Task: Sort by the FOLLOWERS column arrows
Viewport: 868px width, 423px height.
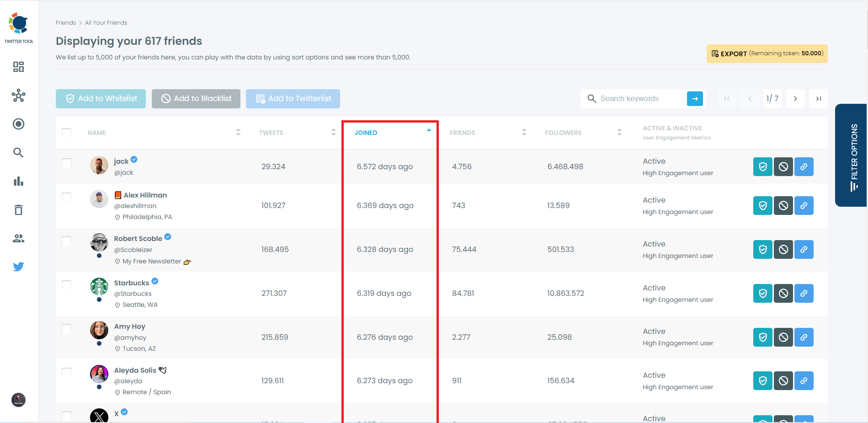Action: (x=619, y=132)
